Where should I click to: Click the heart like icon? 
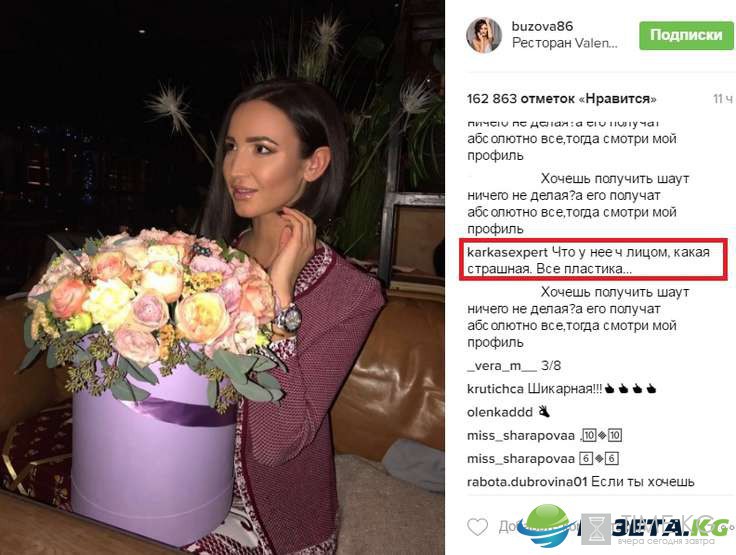pos(477,527)
